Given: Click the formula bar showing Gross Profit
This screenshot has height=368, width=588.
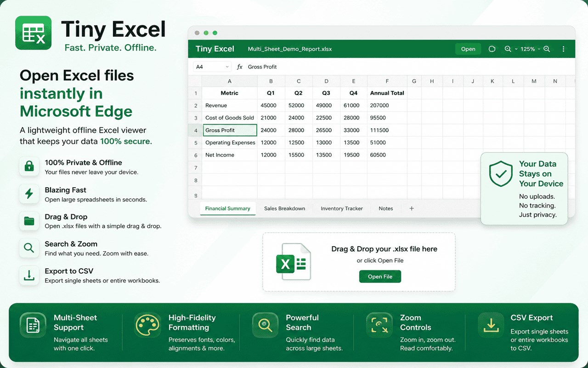Looking at the screenshot, I should coord(409,67).
